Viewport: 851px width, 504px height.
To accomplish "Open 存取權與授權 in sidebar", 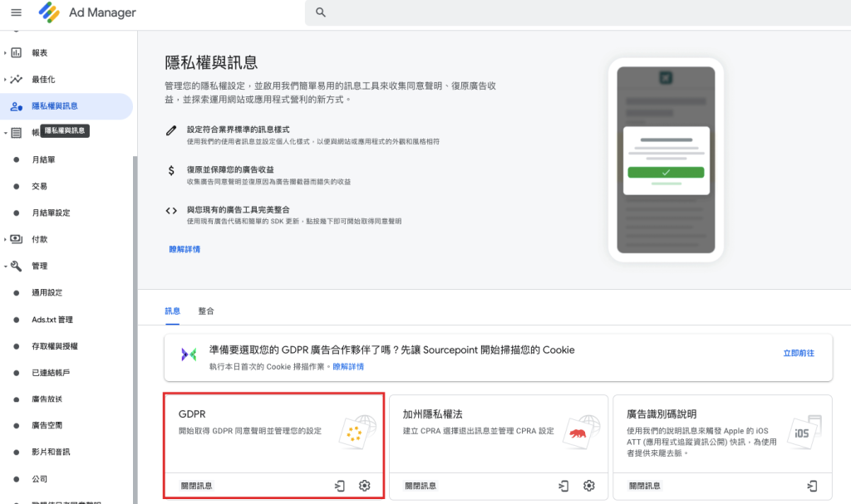I will click(x=54, y=346).
